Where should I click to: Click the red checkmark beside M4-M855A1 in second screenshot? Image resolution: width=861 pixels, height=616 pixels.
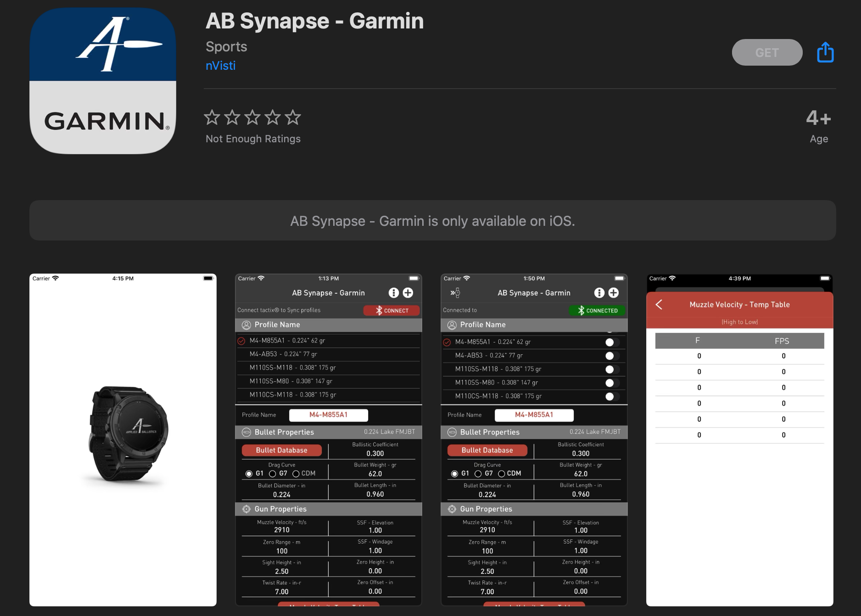(x=241, y=341)
